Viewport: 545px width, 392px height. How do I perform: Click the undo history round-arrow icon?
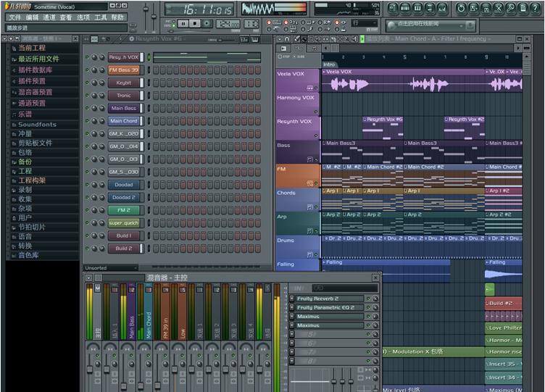tap(461, 8)
